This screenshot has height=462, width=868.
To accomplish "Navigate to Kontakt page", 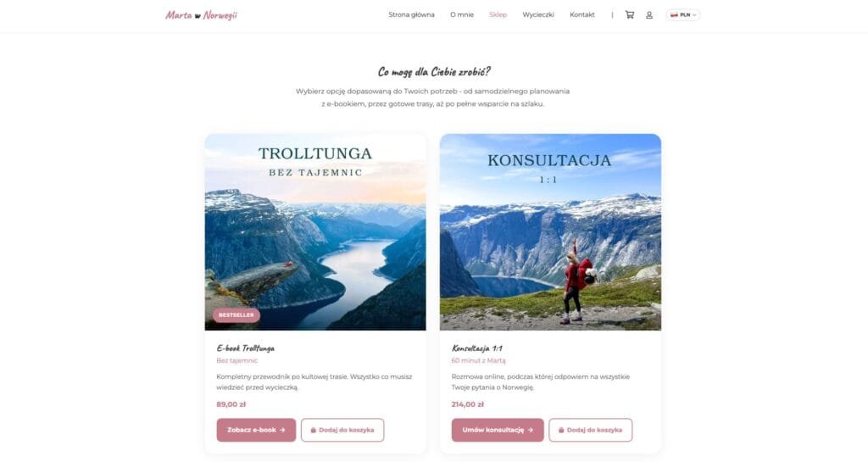I will [x=581, y=15].
